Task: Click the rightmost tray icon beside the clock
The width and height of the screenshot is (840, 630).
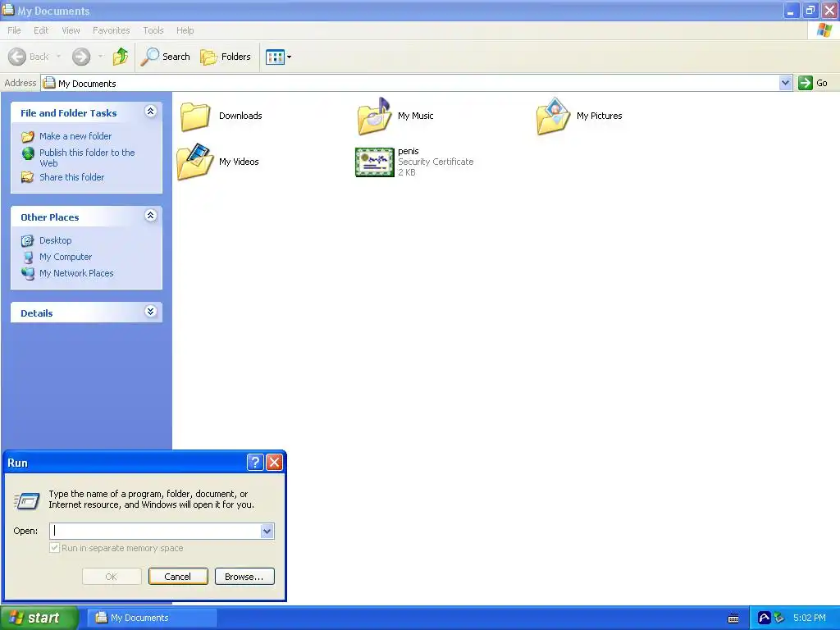Action: (779, 618)
